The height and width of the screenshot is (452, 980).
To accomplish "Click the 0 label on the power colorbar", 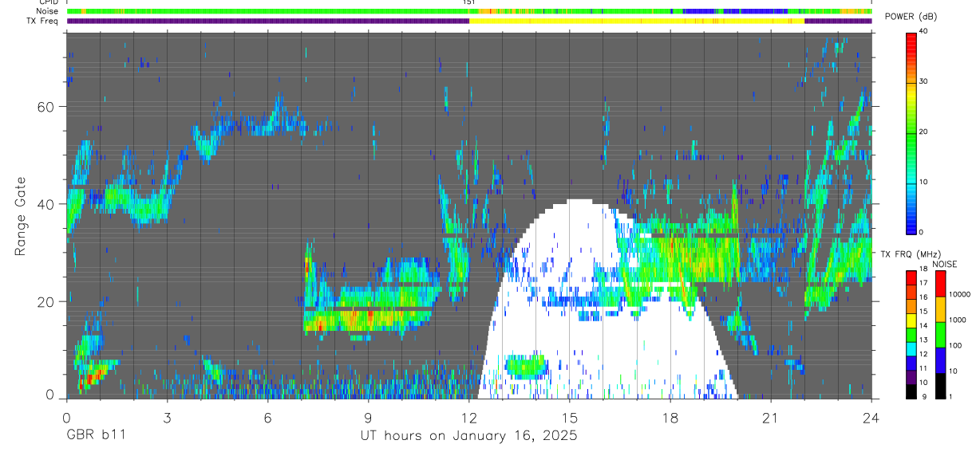I will tap(921, 232).
